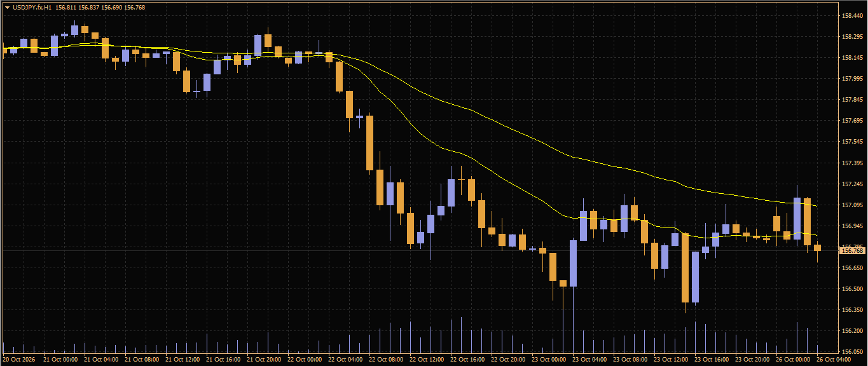Click the low price value 156.690
The image size is (868, 366).
[x=112, y=7]
